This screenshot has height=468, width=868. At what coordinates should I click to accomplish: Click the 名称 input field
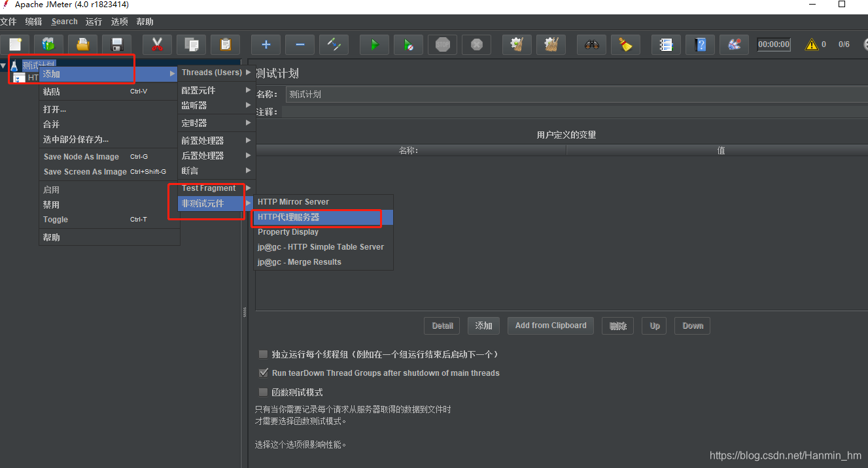point(577,94)
